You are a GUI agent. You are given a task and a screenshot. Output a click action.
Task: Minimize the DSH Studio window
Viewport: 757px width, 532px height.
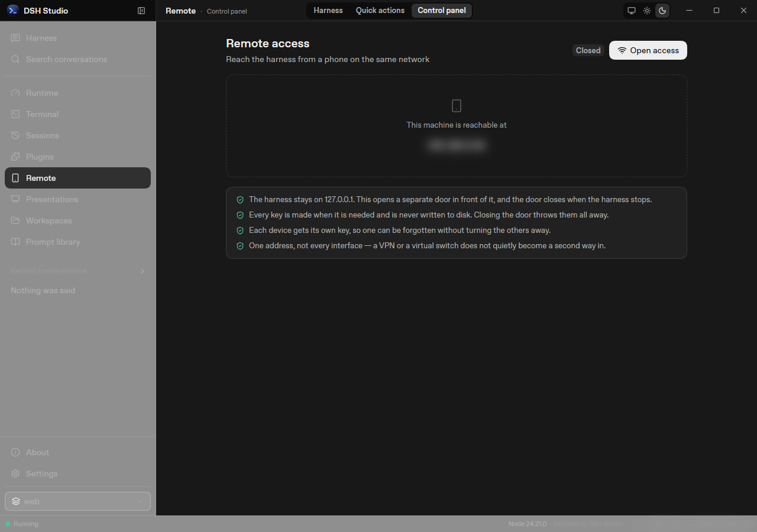(x=689, y=11)
